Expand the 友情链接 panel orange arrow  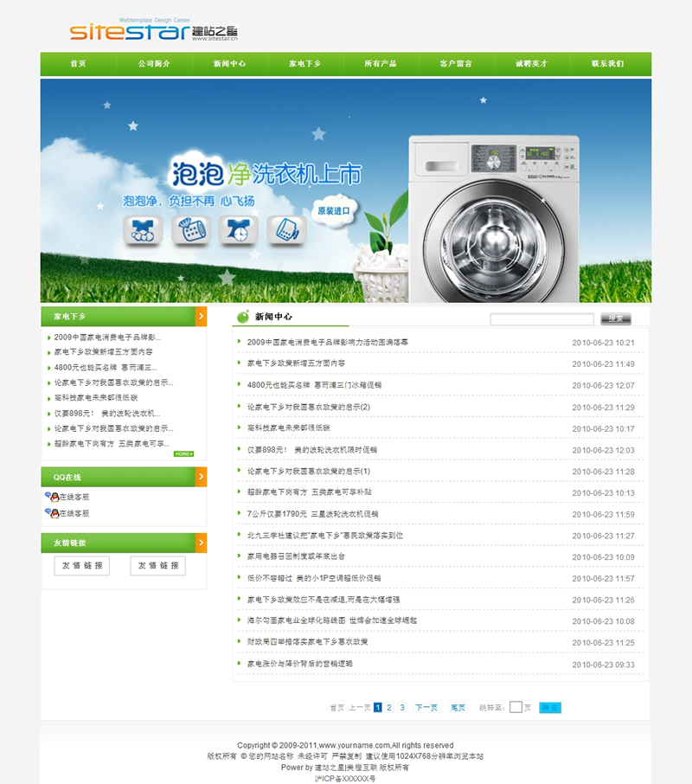click(x=201, y=543)
